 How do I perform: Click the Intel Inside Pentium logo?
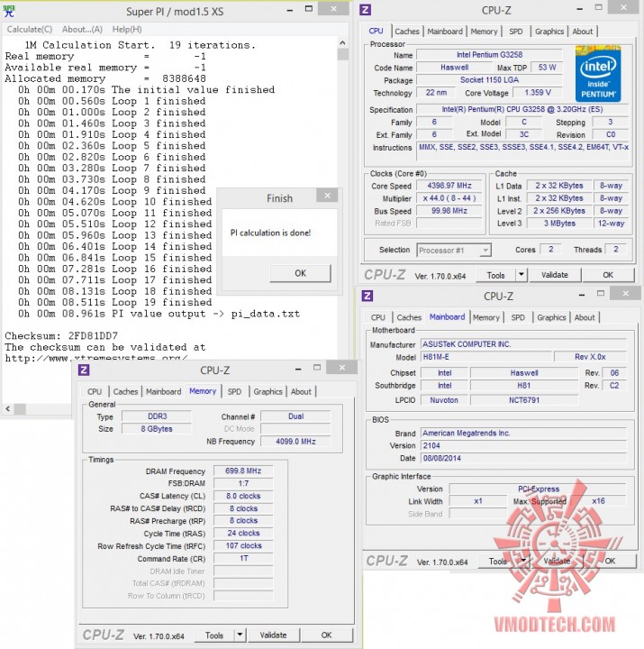(598, 74)
